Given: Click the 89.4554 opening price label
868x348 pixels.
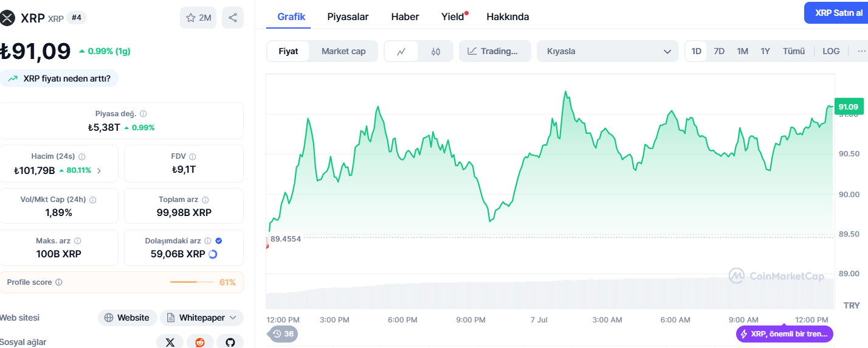Looking at the screenshot, I should (286, 238).
